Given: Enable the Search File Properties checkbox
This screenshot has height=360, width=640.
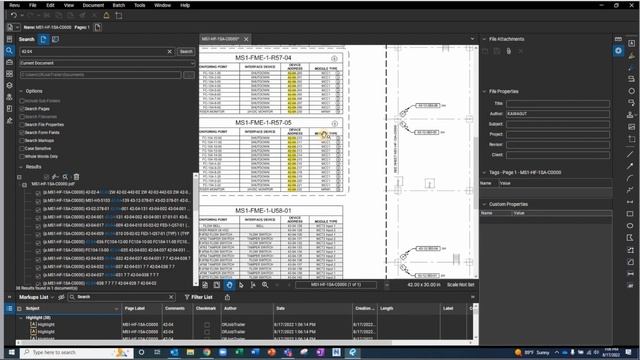Looking at the screenshot, I should 22,124.
